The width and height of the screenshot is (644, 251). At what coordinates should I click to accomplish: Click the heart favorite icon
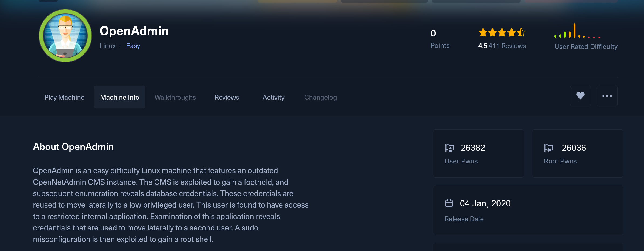(x=580, y=96)
